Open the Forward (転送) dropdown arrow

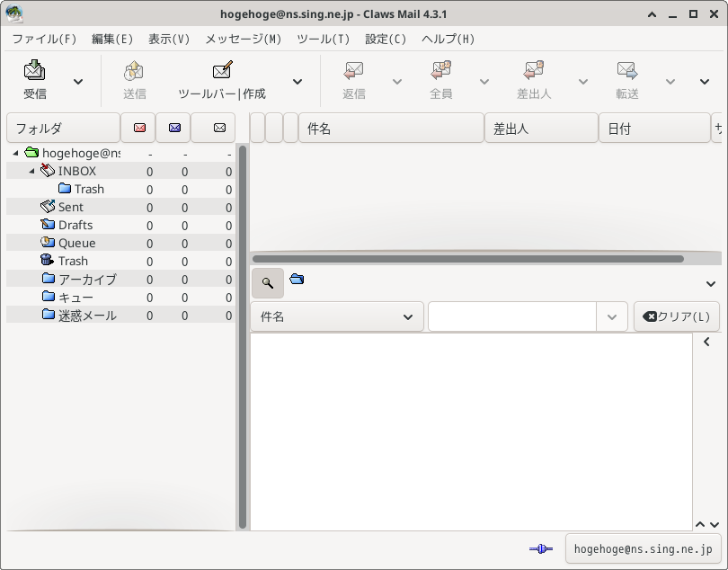[670, 81]
